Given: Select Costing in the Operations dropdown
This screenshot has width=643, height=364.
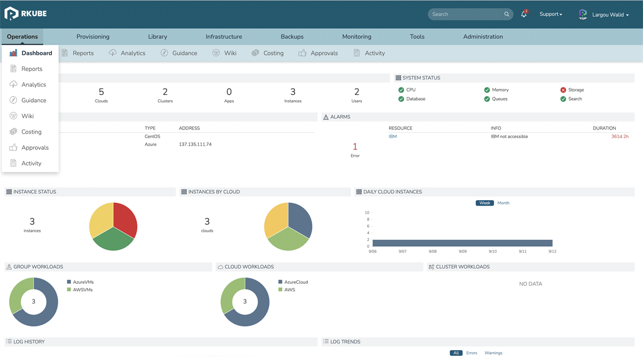Looking at the screenshot, I should (x=30, y=132).
